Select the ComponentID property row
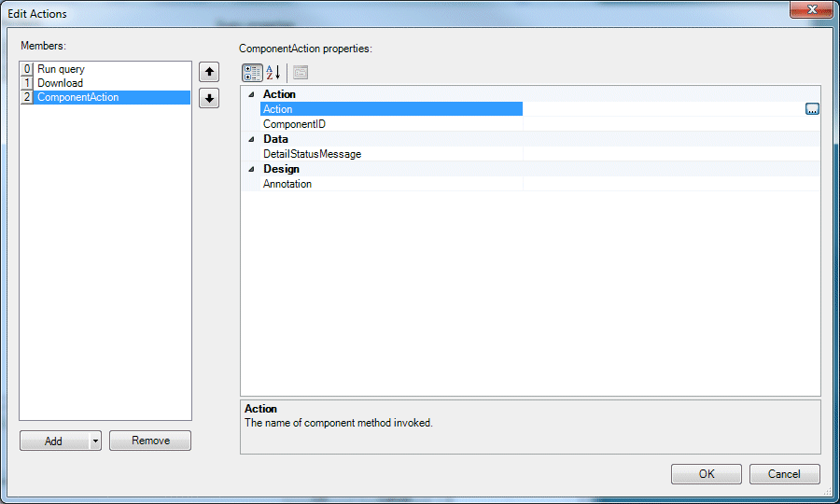Image resolution: width=840 pixels, height=504 pixels. pos(391,124)
